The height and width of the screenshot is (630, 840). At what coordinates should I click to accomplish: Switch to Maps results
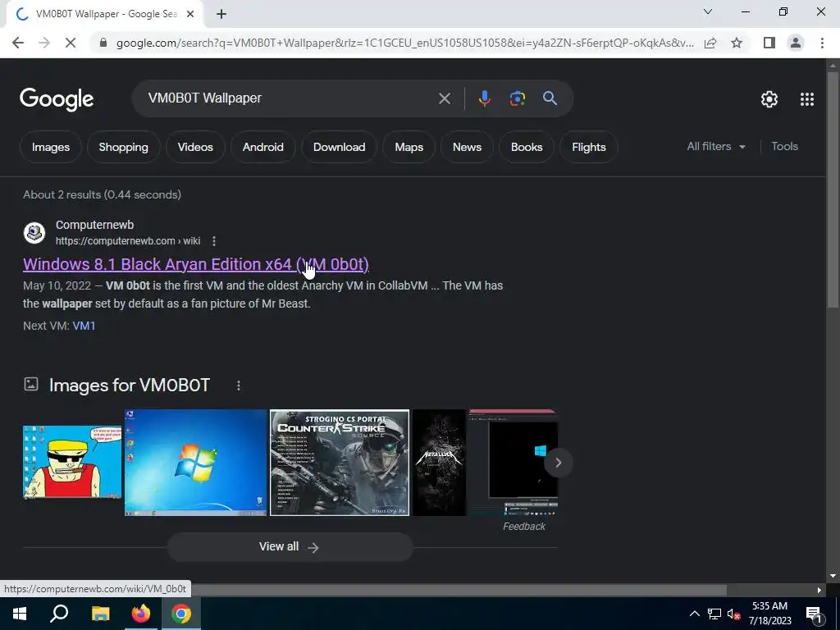pos(409,148)
